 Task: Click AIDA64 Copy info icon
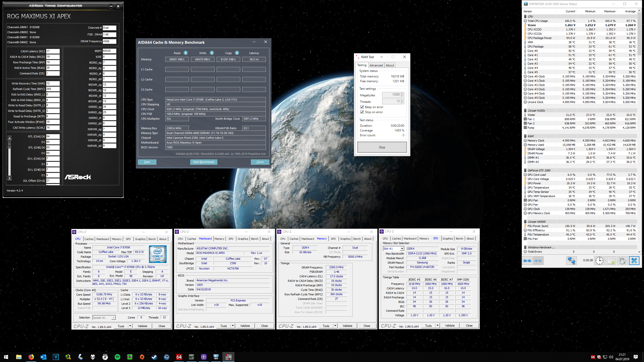(x=237, y=53)
